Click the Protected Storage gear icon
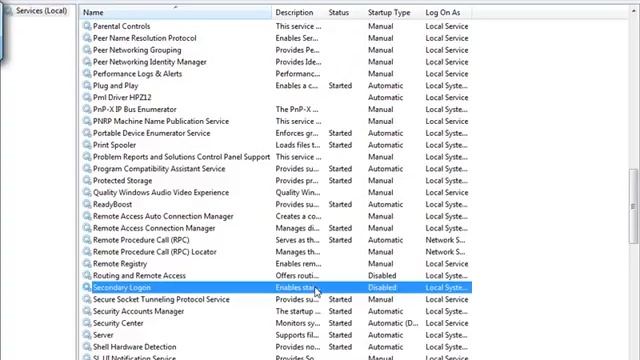 tap(87, 180)
